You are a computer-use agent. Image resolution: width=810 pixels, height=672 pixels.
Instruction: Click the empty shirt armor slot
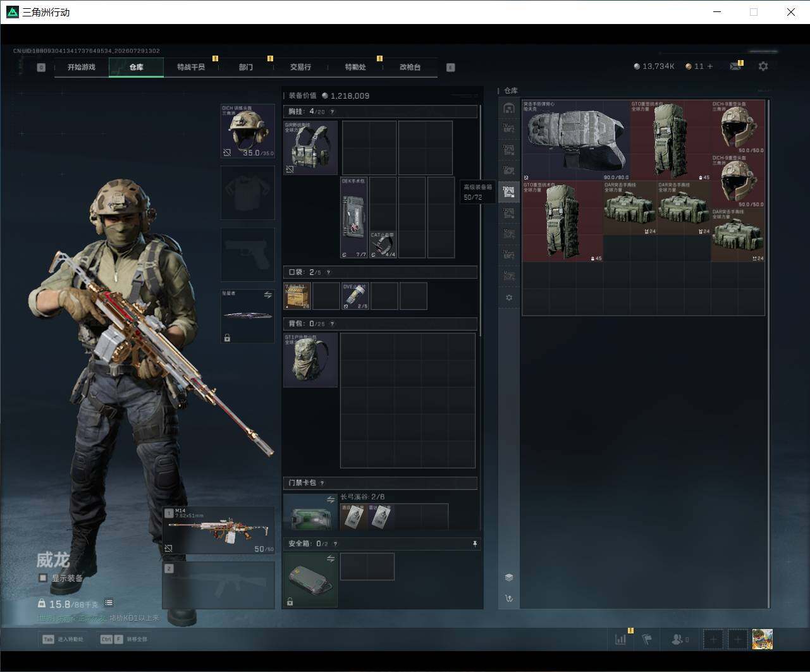point(248,193)
